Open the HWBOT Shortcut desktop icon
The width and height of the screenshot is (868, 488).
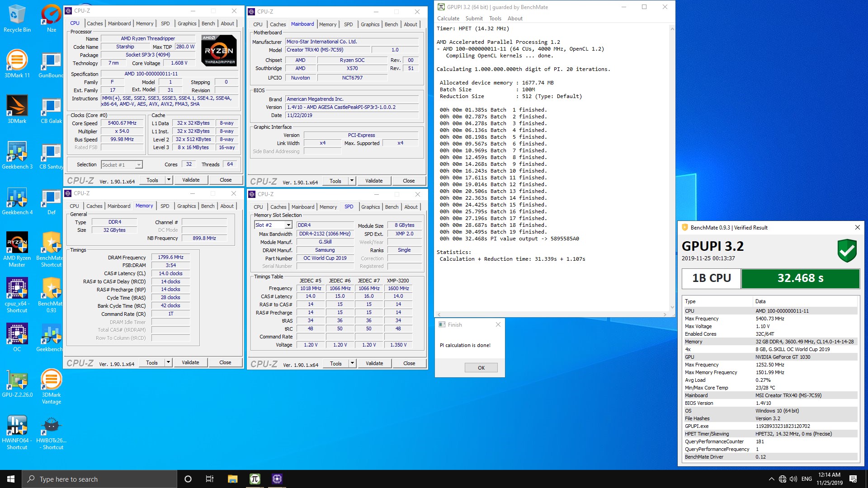click(51, 432)
